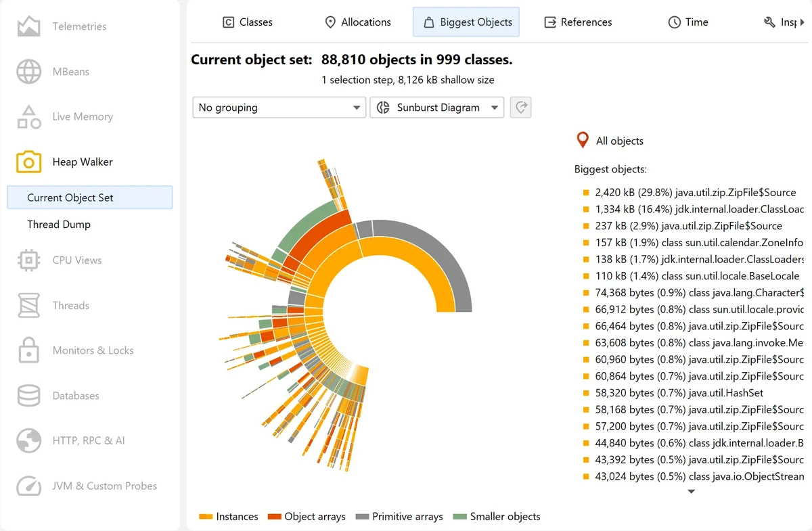
Task: Open the MBeans section
Action: click(x=90, y=72)
